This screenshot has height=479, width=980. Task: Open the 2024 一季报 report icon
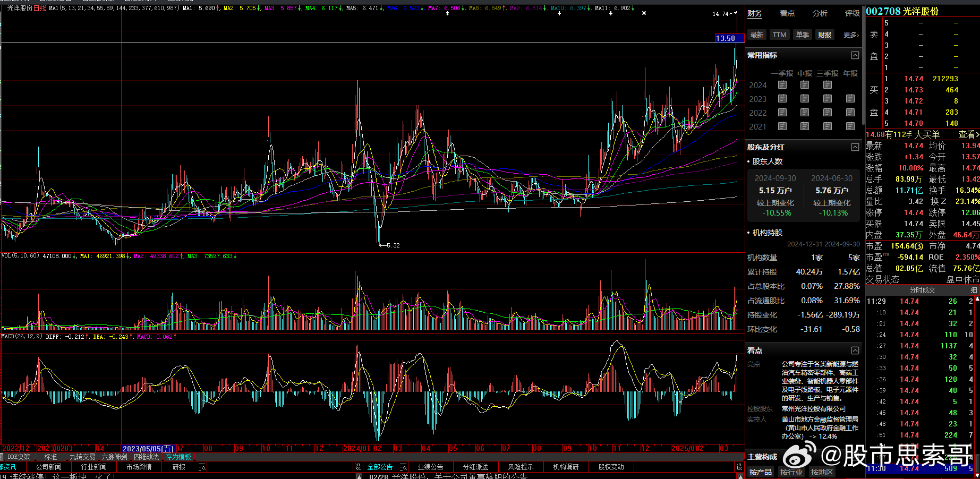tap(782, 85)
